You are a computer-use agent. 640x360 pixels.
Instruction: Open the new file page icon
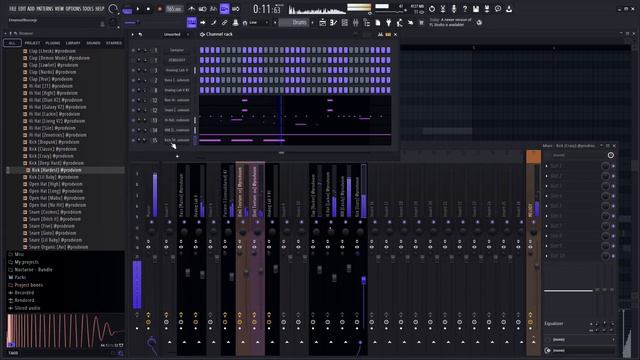pos(378,23)
